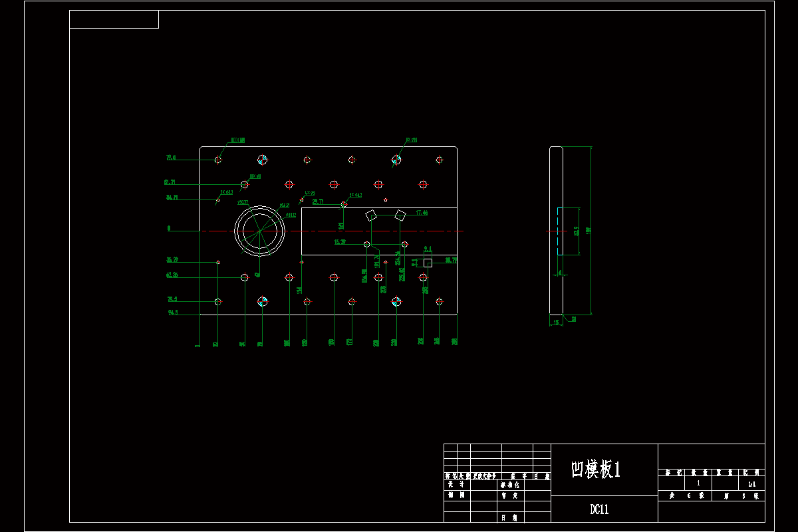Click the 9.1 dimension above small square
This screenshot has height=532, width=798.
(428, 249)
